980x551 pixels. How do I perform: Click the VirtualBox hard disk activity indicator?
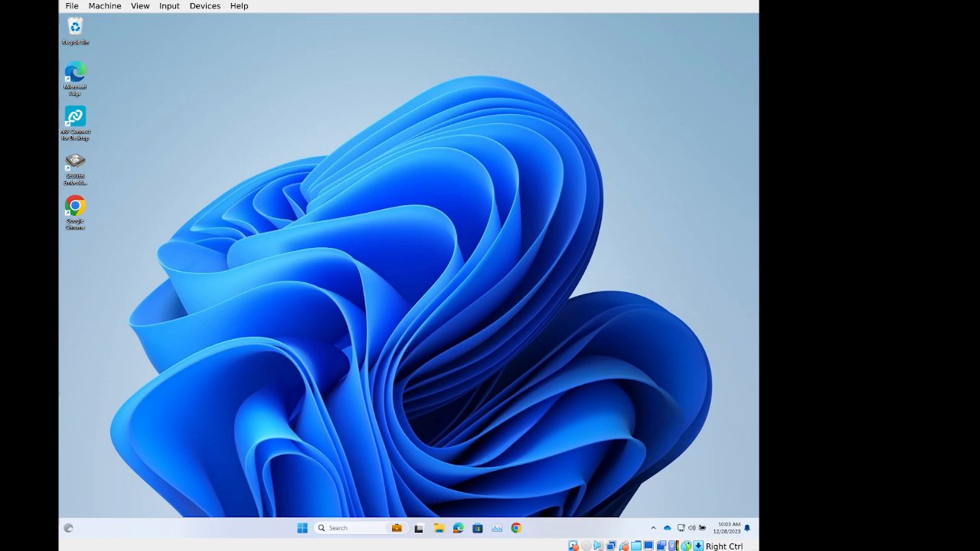tap(573, 546)
